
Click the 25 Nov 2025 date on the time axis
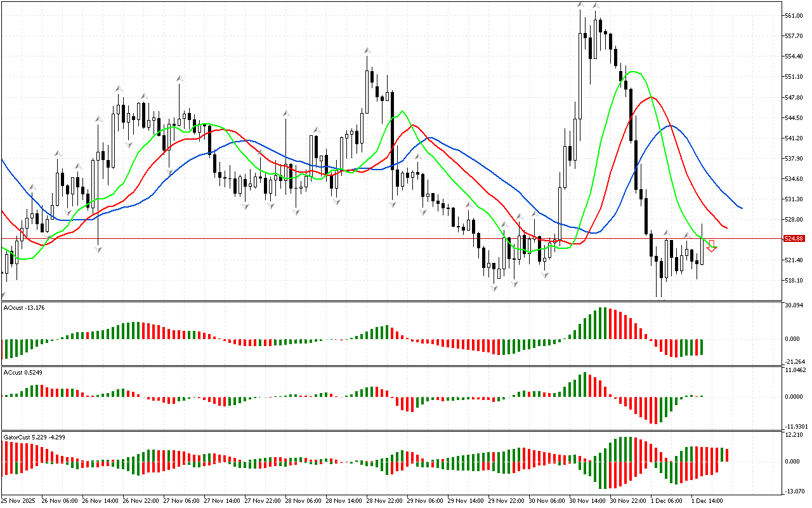(x=18, y=501)
